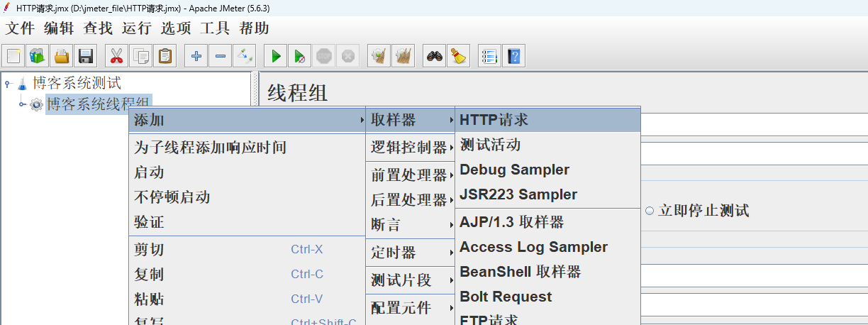Reset search with the brush icon
Screen dimensions: 868x325
(x=459, y=55)
